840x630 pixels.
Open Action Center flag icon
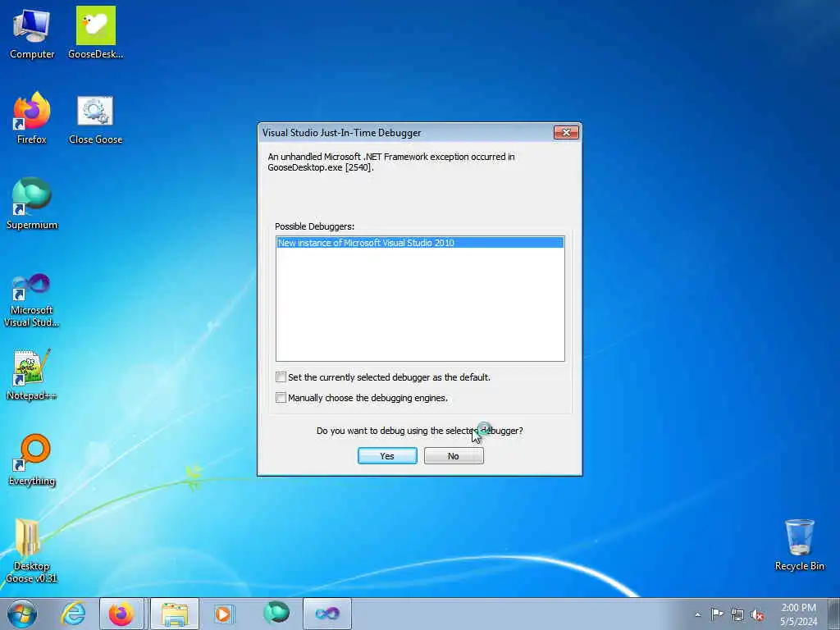pos(717,614)
